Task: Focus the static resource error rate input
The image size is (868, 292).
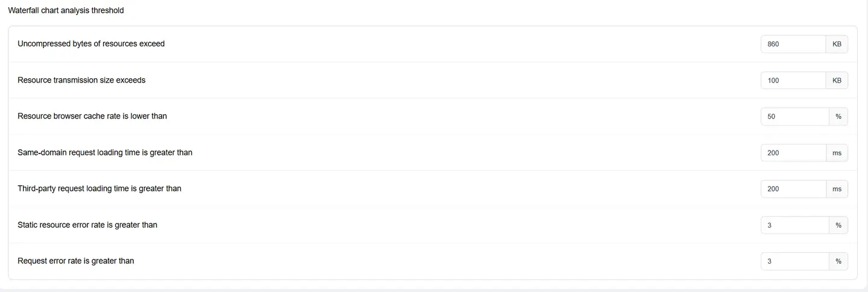Action: tap(794, 225)
